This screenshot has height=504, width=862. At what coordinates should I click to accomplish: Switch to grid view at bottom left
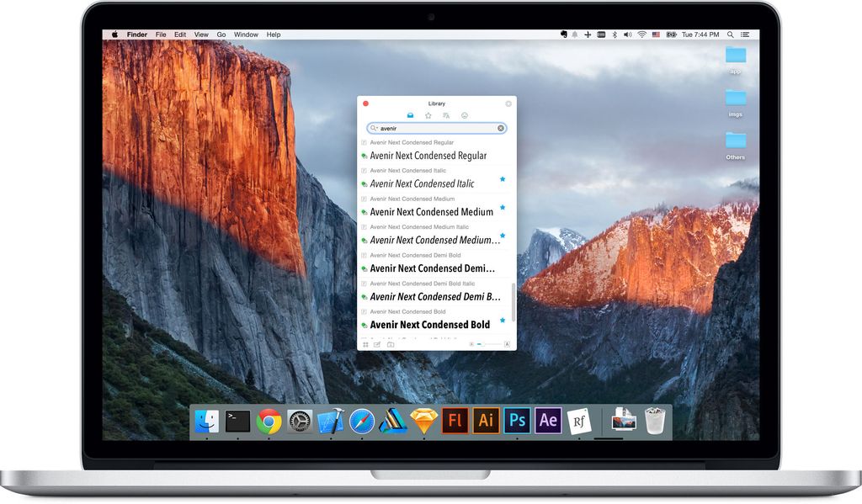(x=366, y=344)
